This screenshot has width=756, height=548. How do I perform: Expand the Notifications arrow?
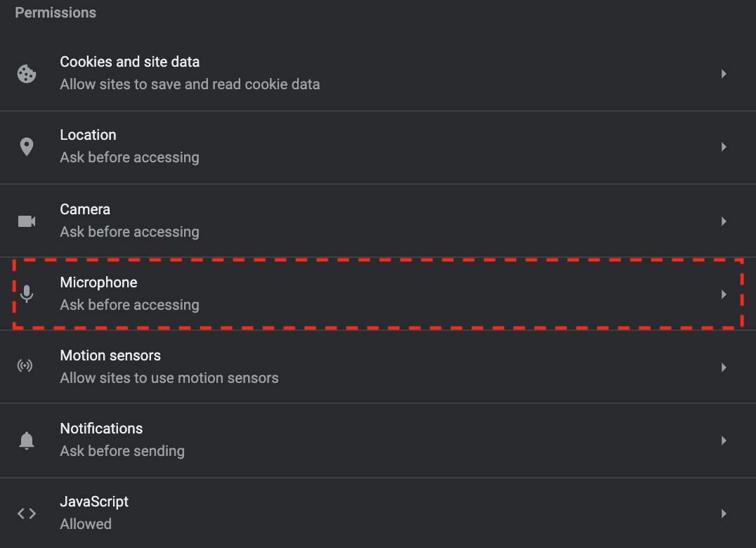(724, 441)
